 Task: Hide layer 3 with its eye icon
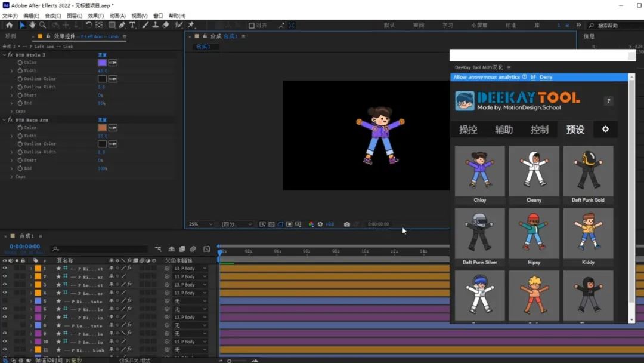(x=5, y=284)
